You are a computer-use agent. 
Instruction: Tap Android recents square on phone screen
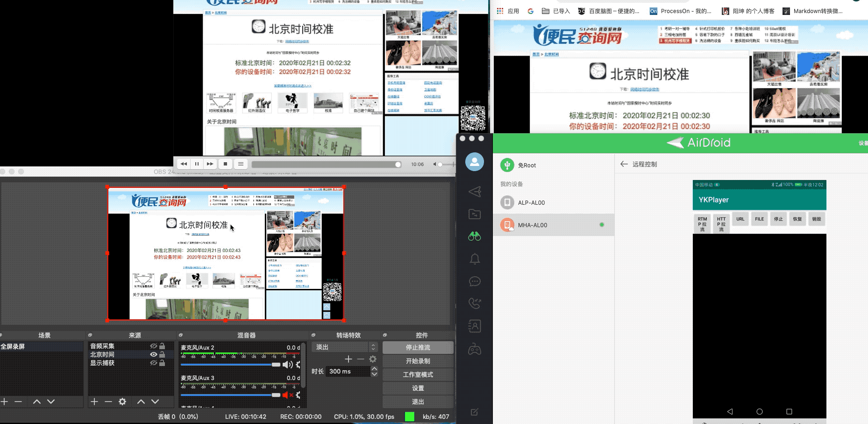tap(789, 411)
